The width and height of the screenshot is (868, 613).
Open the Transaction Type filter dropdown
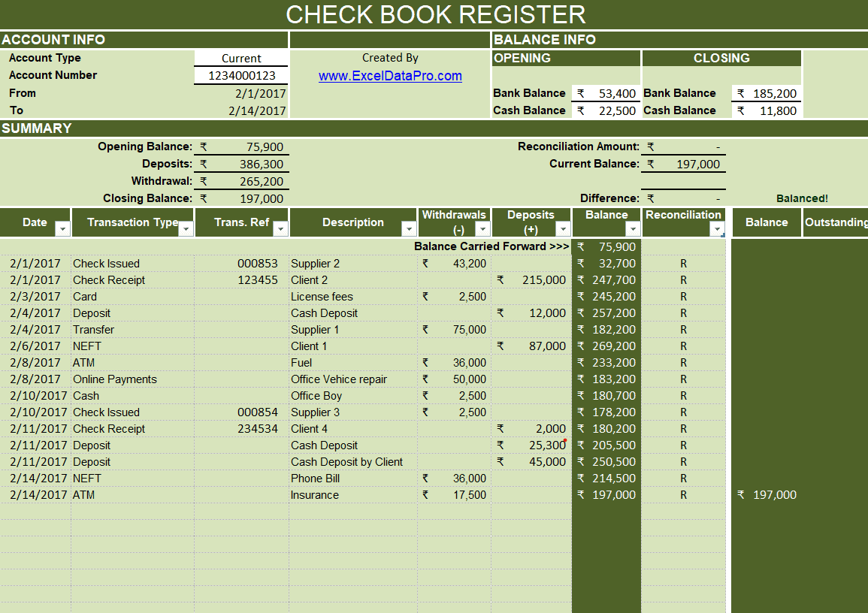point(186,229)
